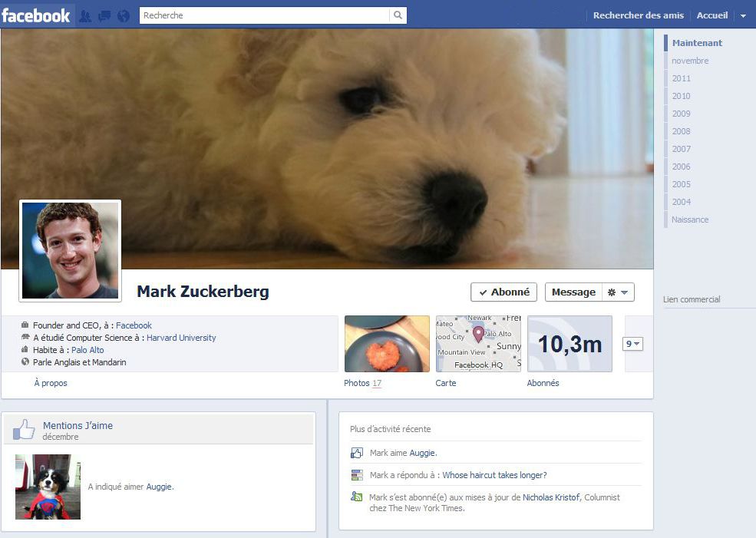Open the Photos thumbnail with heart-shaped food

point(387,344)
